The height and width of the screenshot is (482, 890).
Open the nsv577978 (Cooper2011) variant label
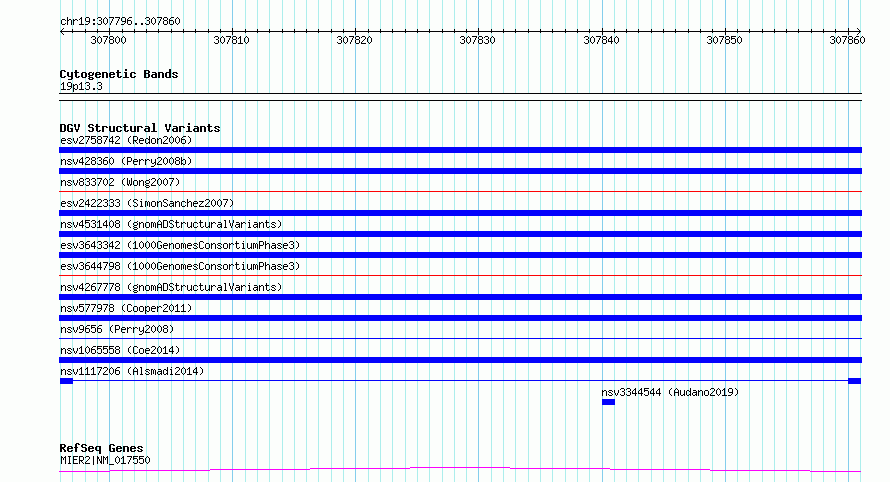[126, 308]
